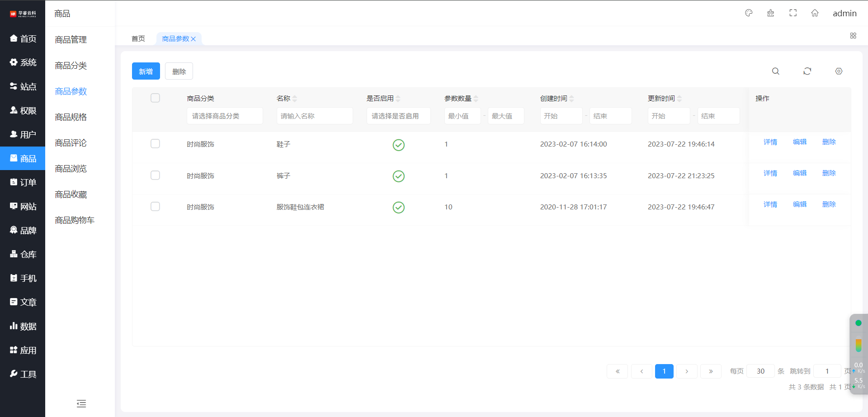Refresh the product parameter table
Image resolution: width=868 pixels, height=417 pixels.
(807, 71)
